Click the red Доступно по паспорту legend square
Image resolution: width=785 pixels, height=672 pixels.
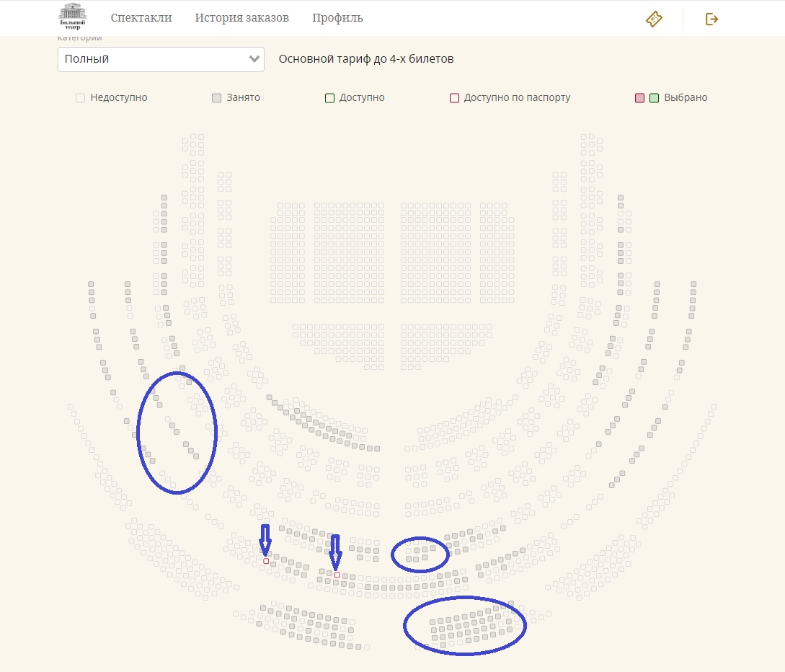454,98
